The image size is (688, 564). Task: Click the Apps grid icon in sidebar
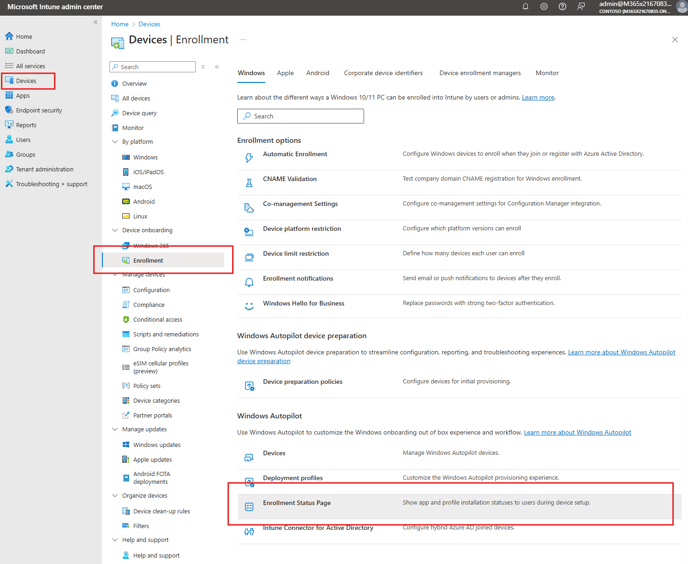pos(9,95)
